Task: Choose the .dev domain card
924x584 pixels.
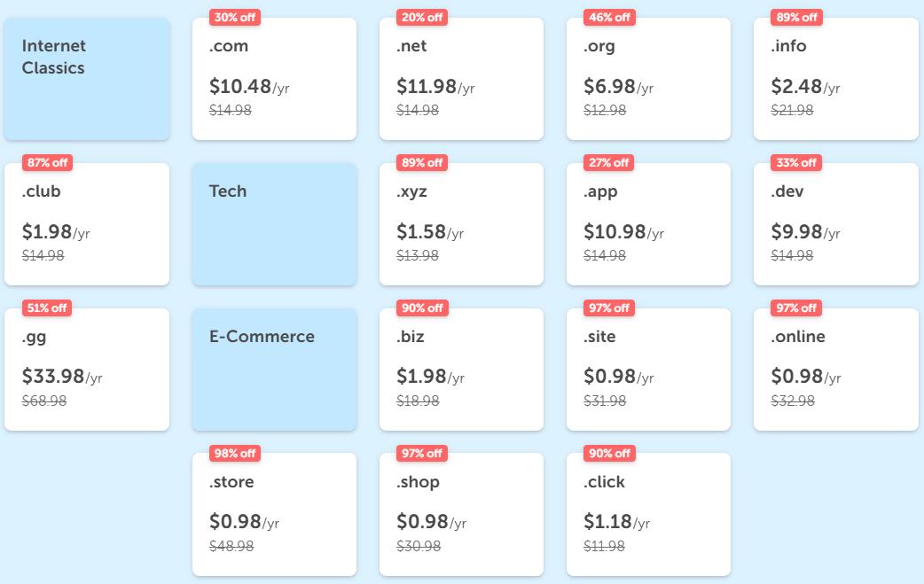Action: pos(835,224)
